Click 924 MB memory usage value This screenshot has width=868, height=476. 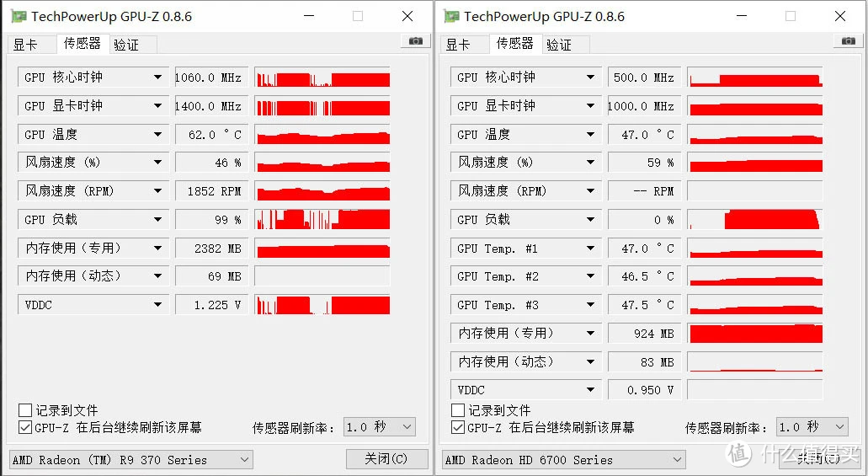[x=644, y=333]
